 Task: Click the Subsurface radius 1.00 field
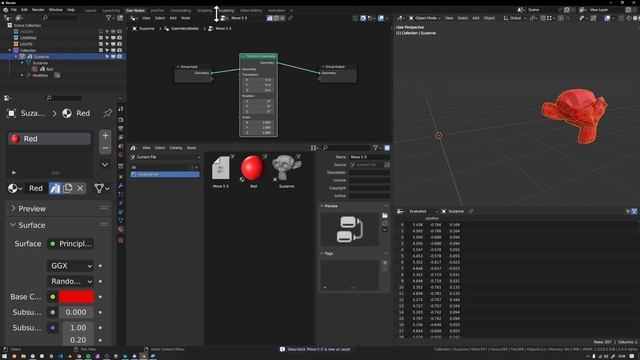[78, 328]
